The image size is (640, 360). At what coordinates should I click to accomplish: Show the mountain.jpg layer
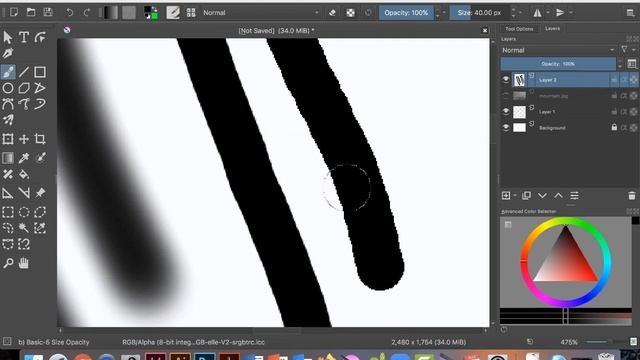tap(506, 96)
